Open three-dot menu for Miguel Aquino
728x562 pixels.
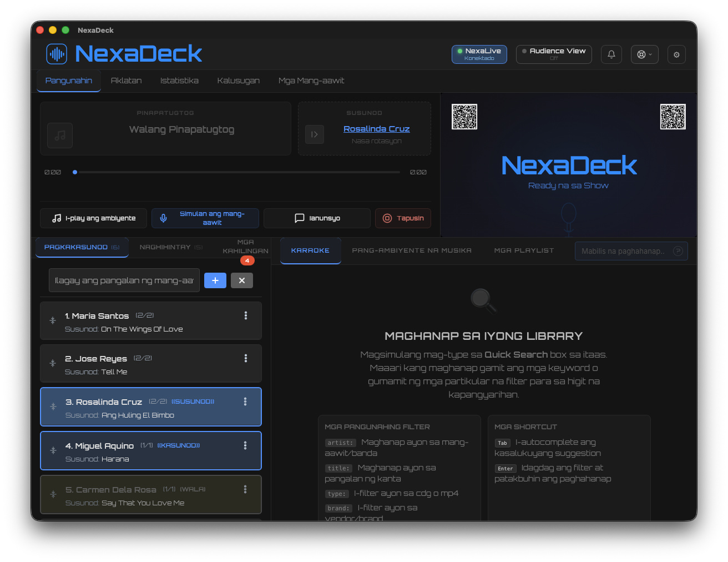point(245,445)
